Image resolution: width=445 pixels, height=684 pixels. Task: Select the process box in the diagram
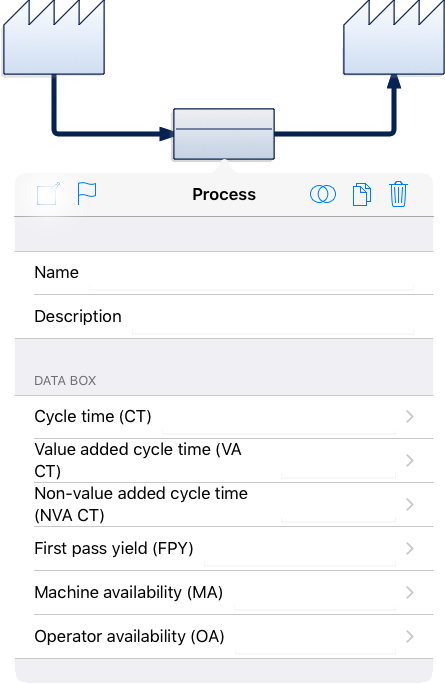coord(224,134)
